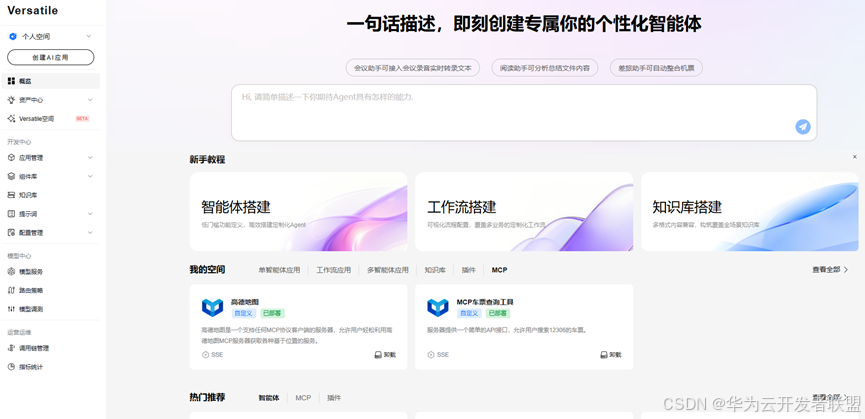
Task: Expand the 配置管理 chevron
Action: (x=90, y=233)
